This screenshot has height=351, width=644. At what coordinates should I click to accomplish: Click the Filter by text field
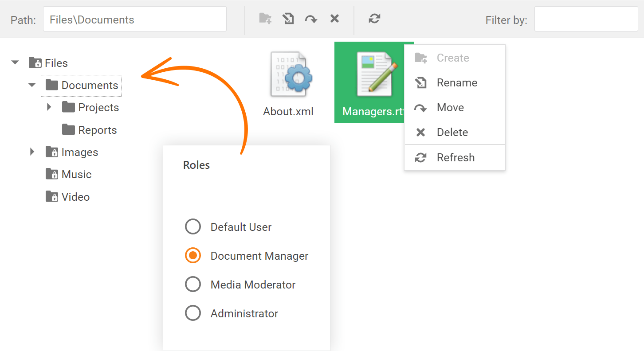[585, 19]
